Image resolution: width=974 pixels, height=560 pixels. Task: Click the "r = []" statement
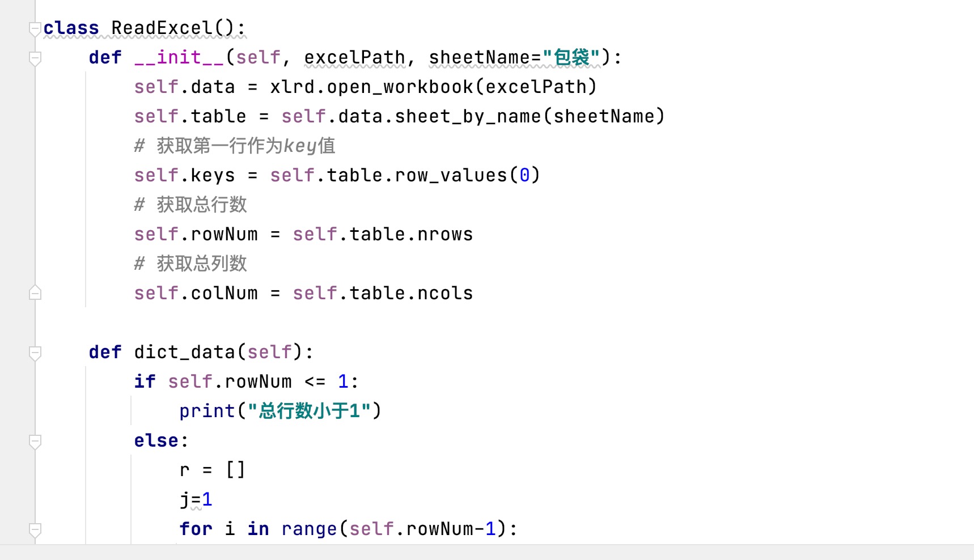[x=213, y=470]
